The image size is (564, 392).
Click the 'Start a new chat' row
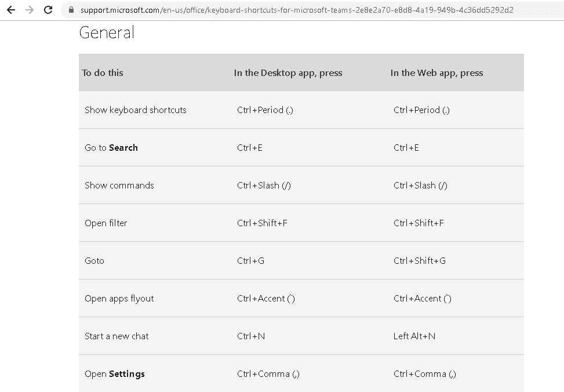pyautogui.click(x=115, y=336)
